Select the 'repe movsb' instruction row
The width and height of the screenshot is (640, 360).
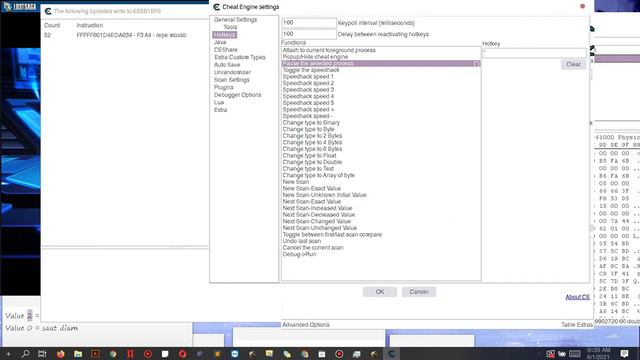point(124,35)
